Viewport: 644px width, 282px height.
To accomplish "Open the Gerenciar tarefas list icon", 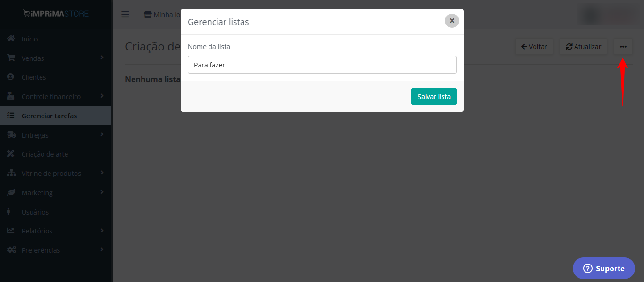I will click(11, 116).
